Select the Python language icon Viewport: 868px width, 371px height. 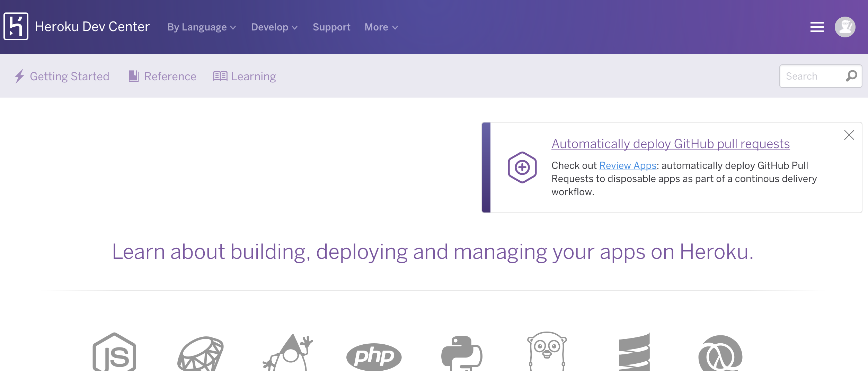point(462,353)
